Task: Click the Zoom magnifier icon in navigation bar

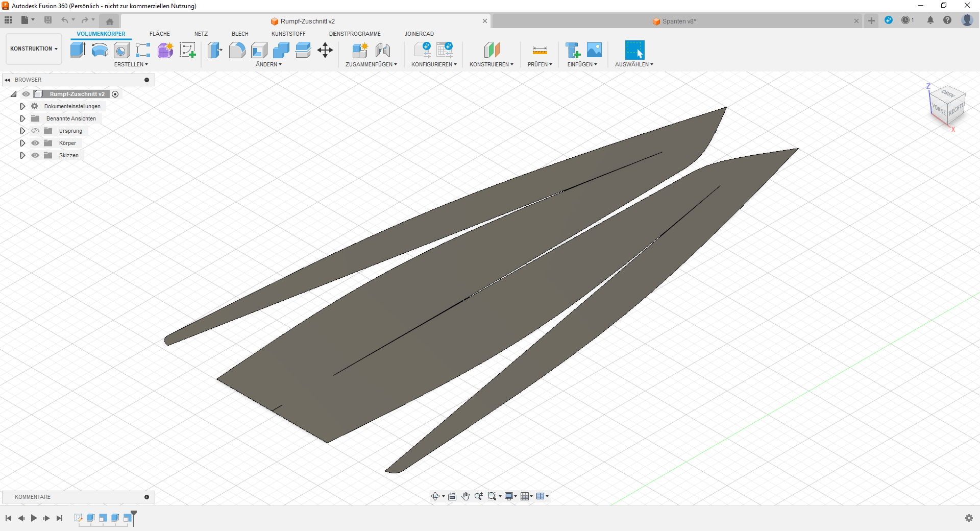Action: (x=478, y=496)
